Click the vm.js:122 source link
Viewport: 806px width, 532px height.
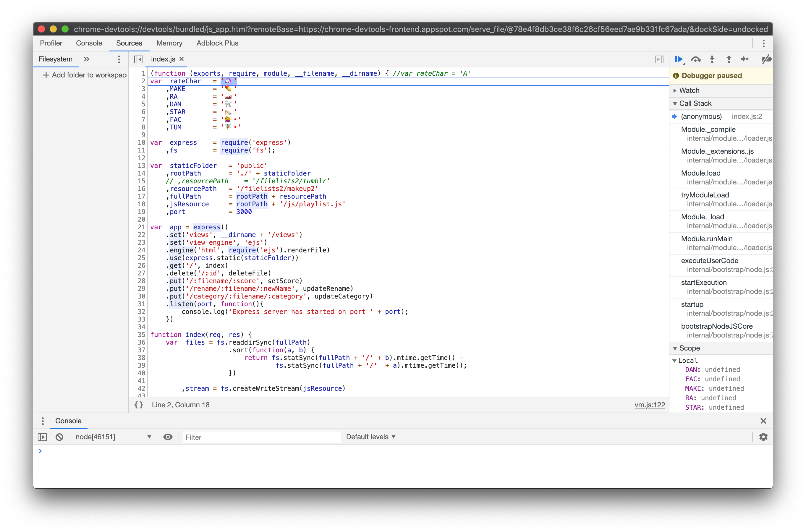coord(650,405)
